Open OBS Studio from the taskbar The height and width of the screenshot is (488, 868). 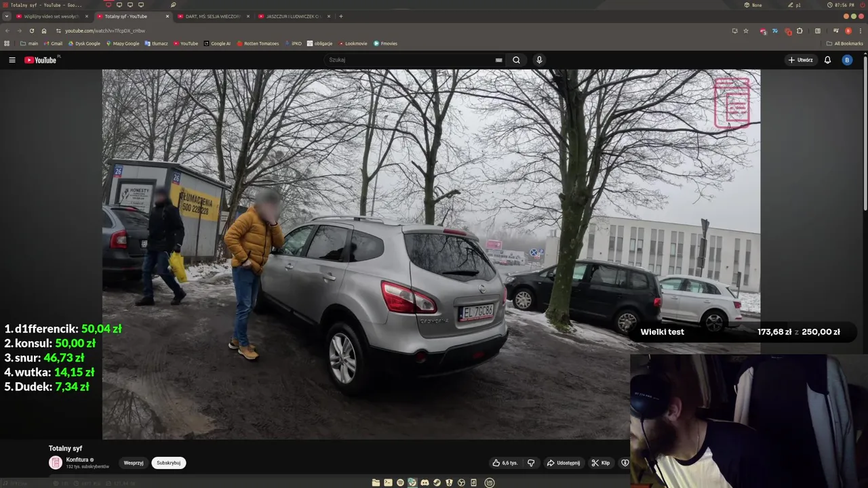coord(461,483)
